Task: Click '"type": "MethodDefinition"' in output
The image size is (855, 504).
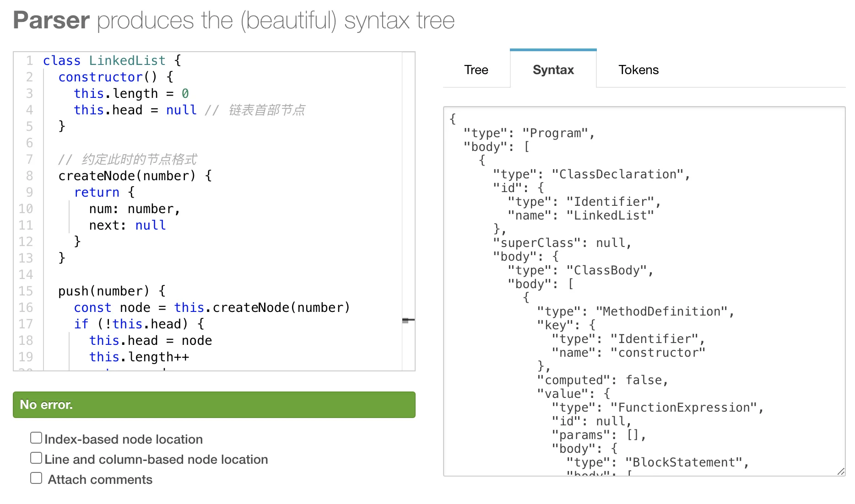Action: 635,311
